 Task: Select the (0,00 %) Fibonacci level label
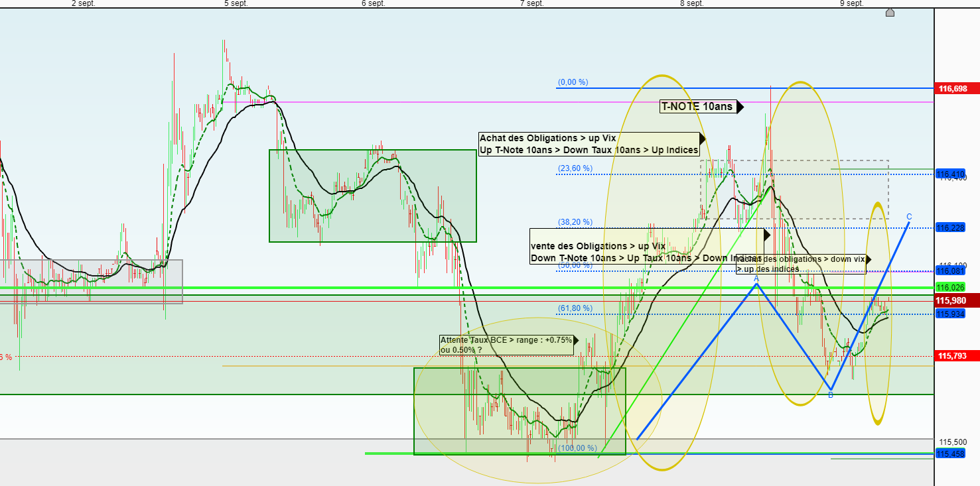[573, 82]
